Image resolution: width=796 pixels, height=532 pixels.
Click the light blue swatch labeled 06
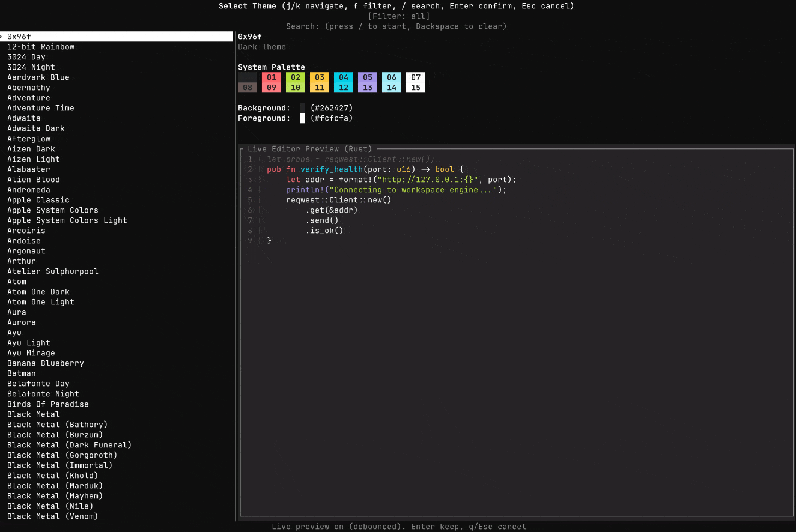point(392,77)
